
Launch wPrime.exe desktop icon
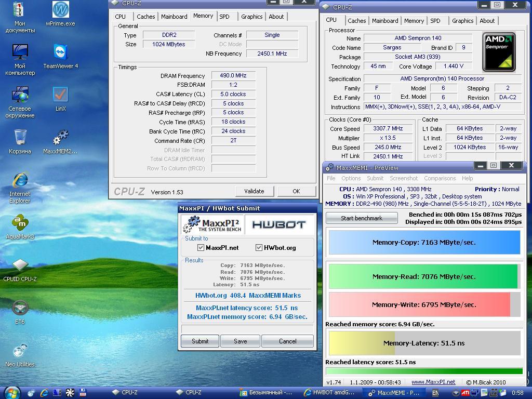coord(60,14)
